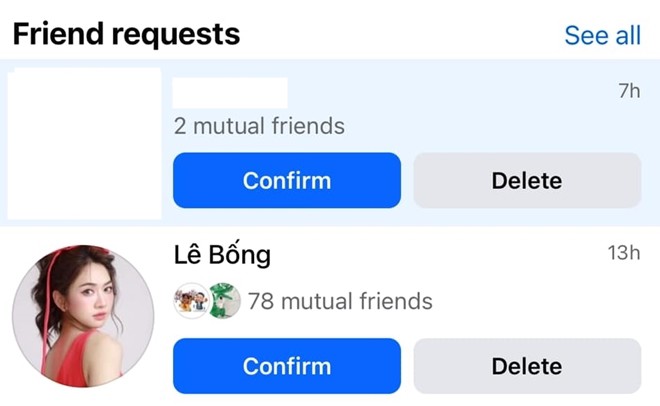
Task: Click the first small mutual friend avatar
Action: click(191, 301)
